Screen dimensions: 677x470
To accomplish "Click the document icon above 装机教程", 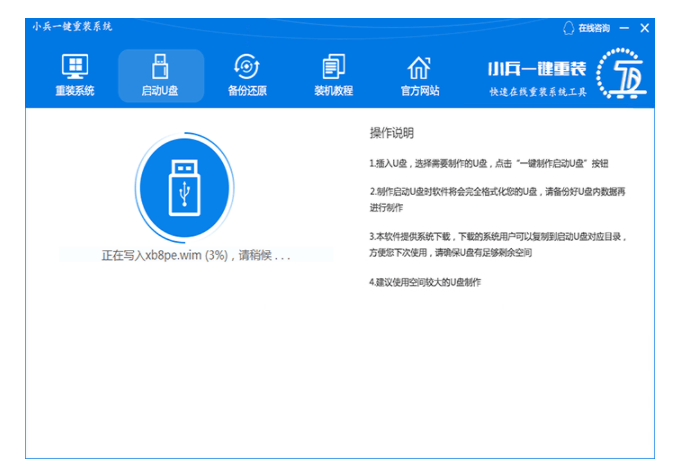I will (333, 67).
